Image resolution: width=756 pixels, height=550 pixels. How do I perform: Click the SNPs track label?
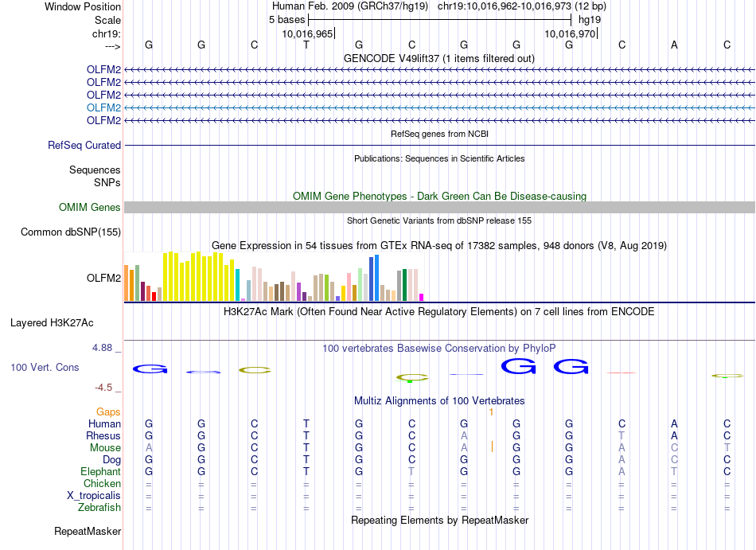[107, 183]
